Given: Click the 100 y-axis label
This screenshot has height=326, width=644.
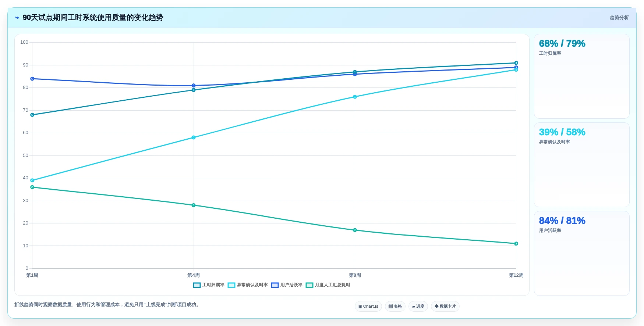Looking at the screenshot, I should (x=24, y=42).
